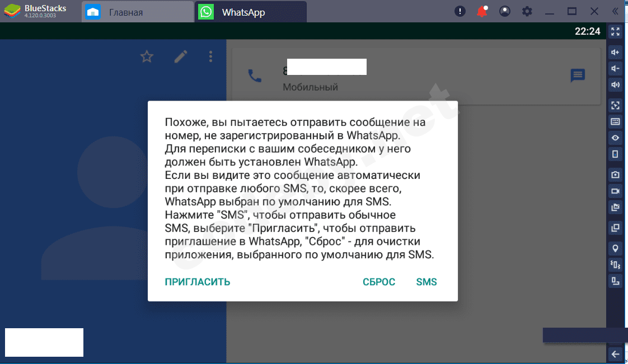Image resolution: width=628 pixels, height=364 pixels.
Task: Click the Главная home tab icon
Action: (x=93, y=12)
